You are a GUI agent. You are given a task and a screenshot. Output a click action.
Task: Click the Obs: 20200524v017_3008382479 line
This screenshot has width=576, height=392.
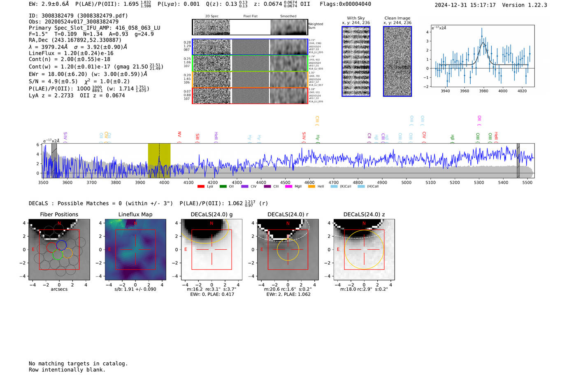[74, 22]
